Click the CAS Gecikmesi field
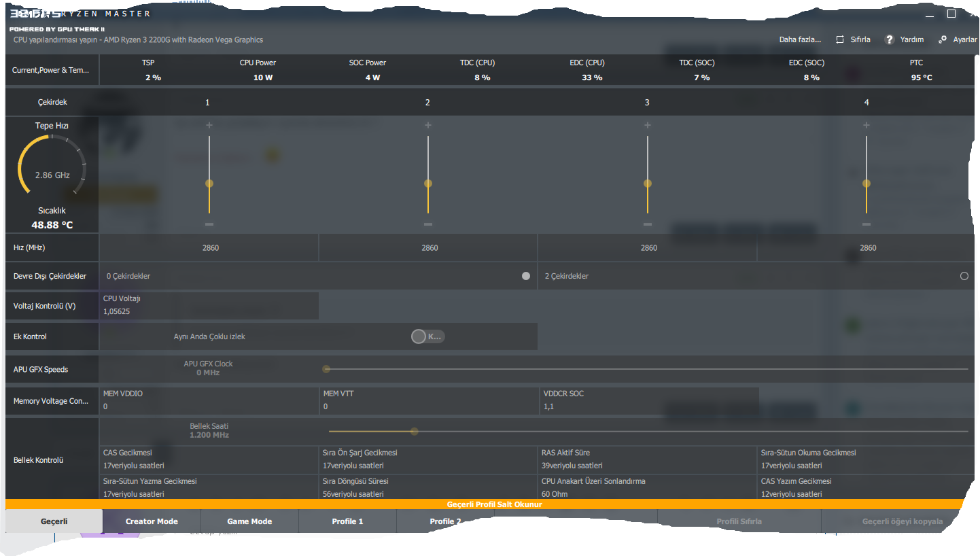980x556 pixels. [x=209, y=459]
